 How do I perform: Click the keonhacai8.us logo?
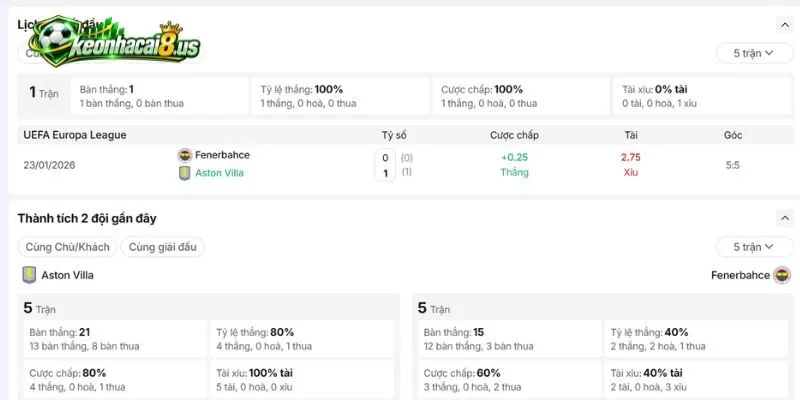pyautogui.click(x=115, y=41)
